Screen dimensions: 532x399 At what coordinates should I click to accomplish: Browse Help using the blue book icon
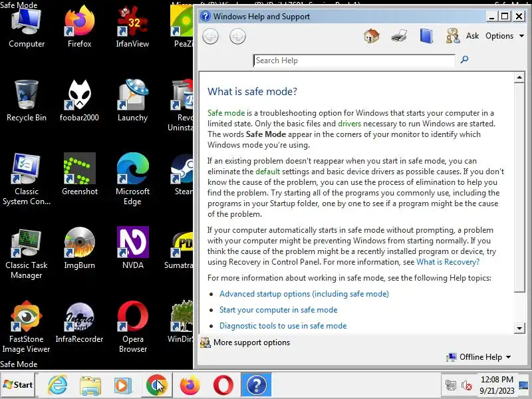pos(426,36)
